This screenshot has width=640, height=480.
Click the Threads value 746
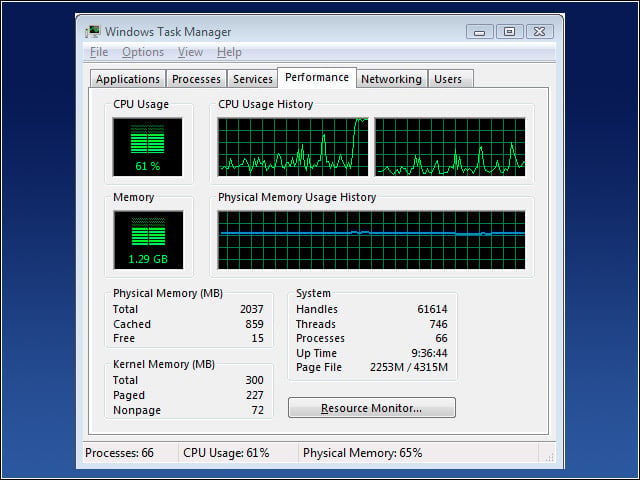click(438, 324)
